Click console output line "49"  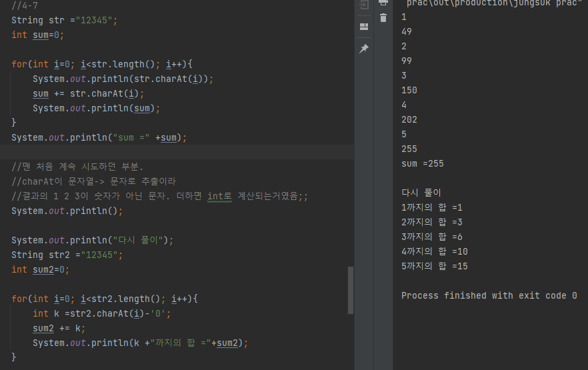tap(407, 31)
